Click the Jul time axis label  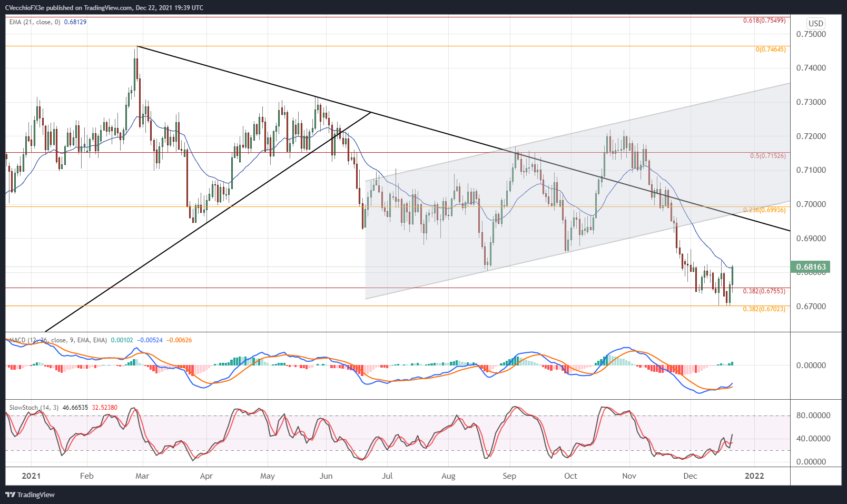point(387,476)
